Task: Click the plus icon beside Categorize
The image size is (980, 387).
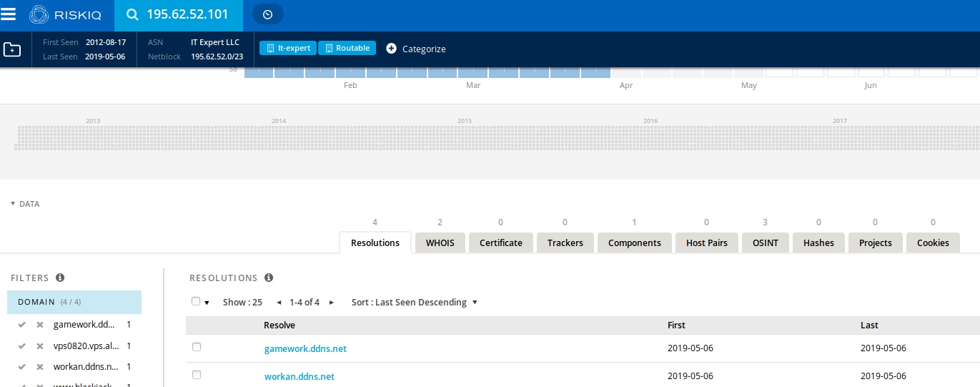Action: (391, 49)
